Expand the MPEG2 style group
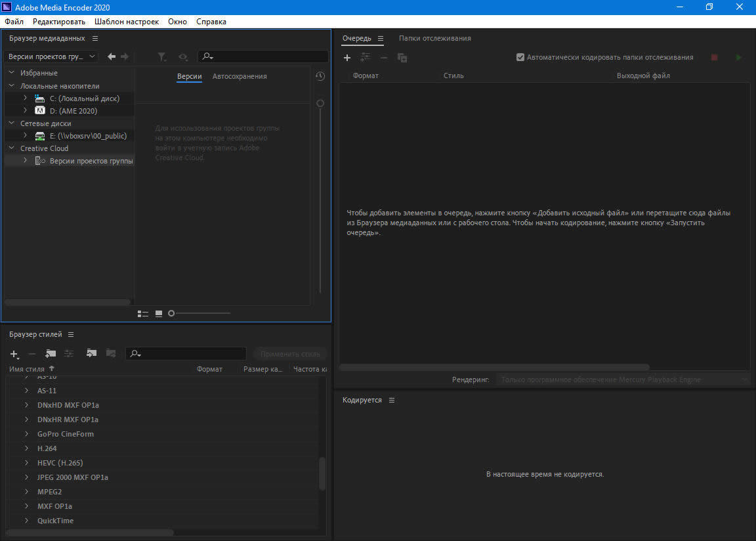756x541 pixels. pyautogui.click(x=26, y=492)
